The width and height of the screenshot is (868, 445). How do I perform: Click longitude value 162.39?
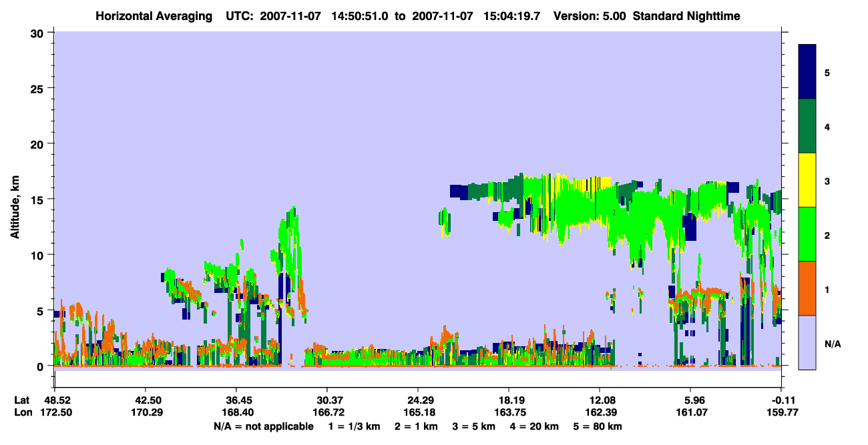click(x=600, y=412)
